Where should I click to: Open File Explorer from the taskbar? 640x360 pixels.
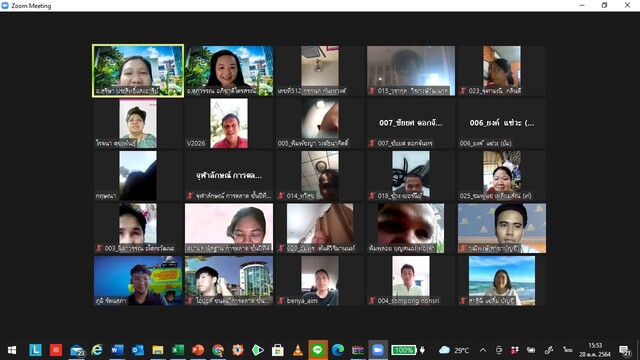point(158,350)
